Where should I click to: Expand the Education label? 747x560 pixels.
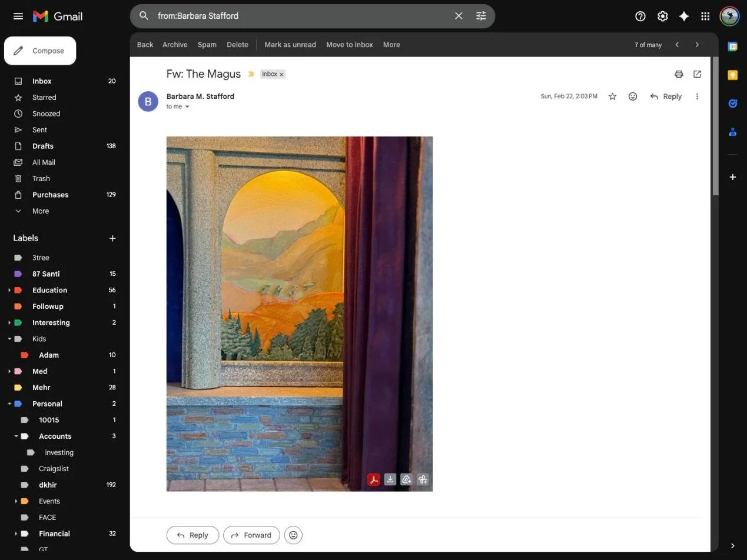(9, 290)
